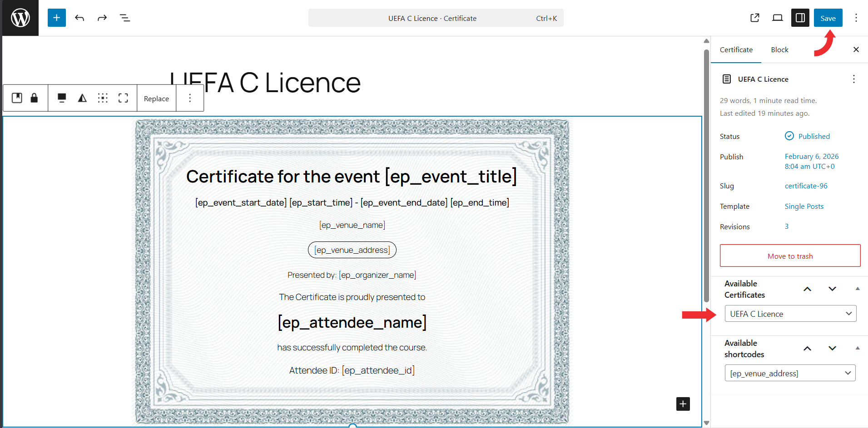Select the Certificate tab
Screen dimensions: 868x428
(736, 50)
